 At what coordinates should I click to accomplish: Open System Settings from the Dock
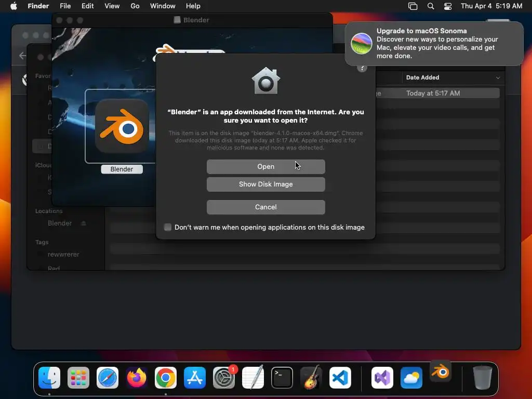[224, 378]
